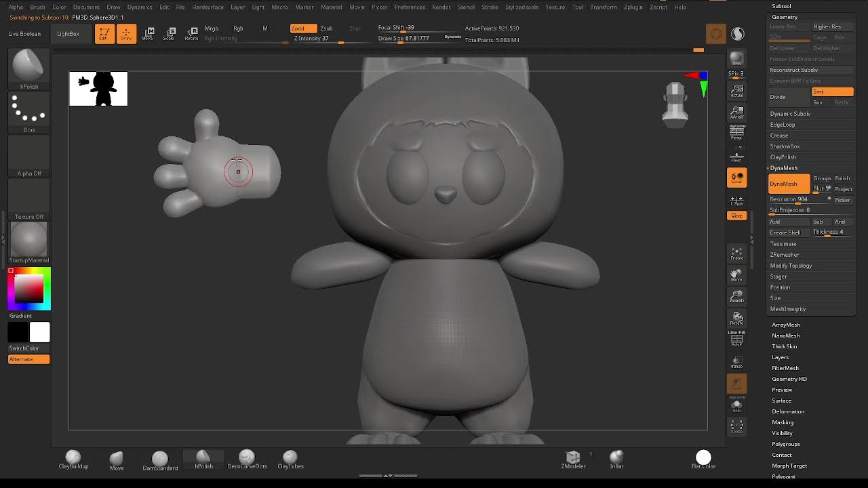
Task: Expand the Deformation subpalette
Action: tap(788, 411)
